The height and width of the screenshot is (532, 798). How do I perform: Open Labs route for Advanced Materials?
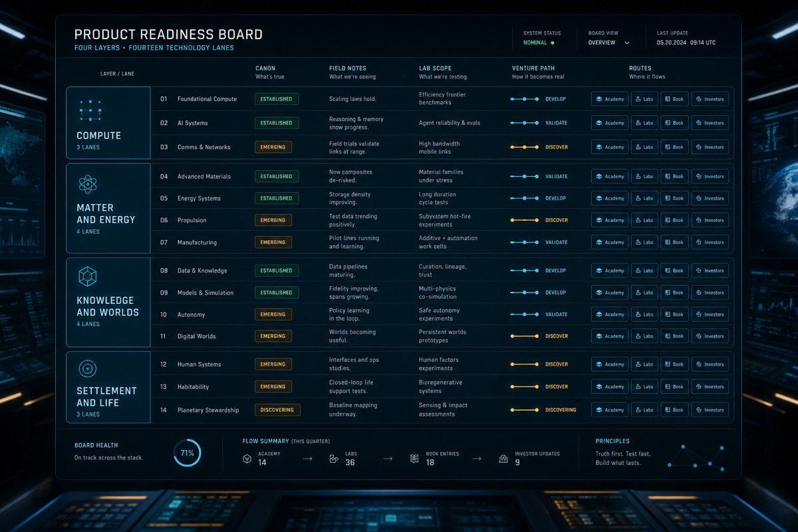(644, 176)
